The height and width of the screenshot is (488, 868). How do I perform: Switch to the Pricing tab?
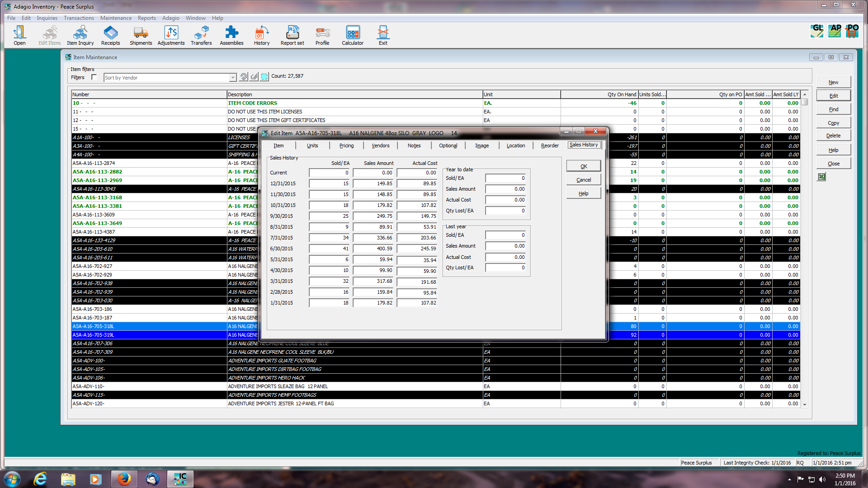(x=346, y=145)
